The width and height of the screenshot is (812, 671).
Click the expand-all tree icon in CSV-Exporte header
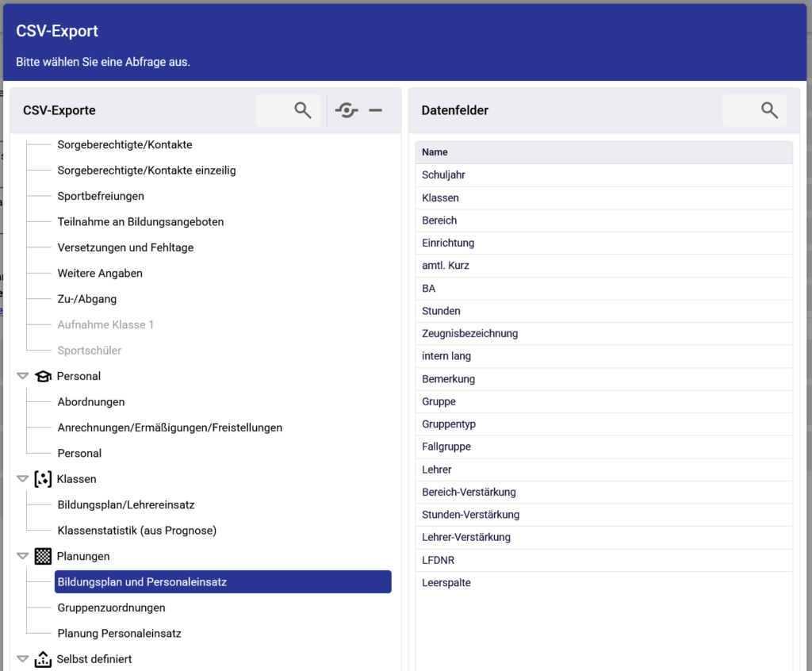point(347,110)
